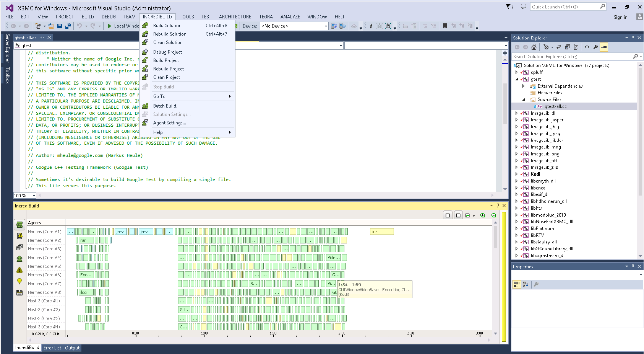The image size is (644, 354).
Task: Toggle the Preview Selected Items button
Action: coord(604,47)
